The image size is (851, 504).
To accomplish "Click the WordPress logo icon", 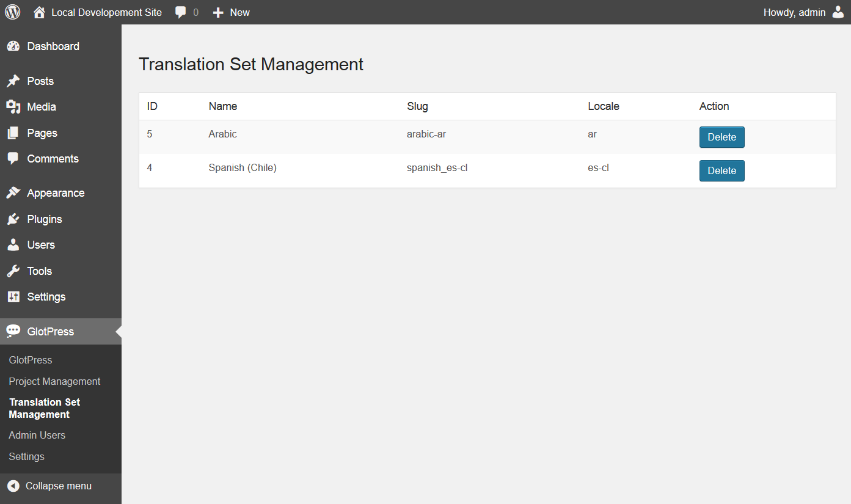I will [x=13, y=12].
